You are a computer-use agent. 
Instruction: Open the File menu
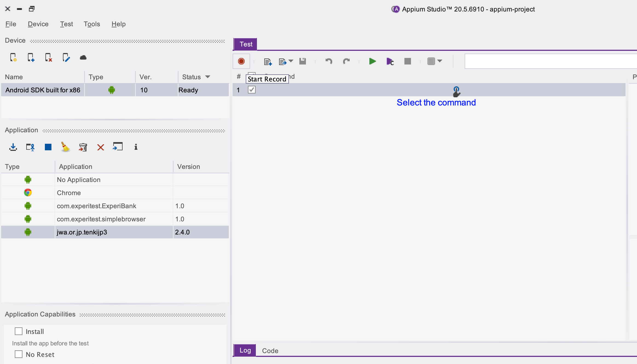pos(11,24)
